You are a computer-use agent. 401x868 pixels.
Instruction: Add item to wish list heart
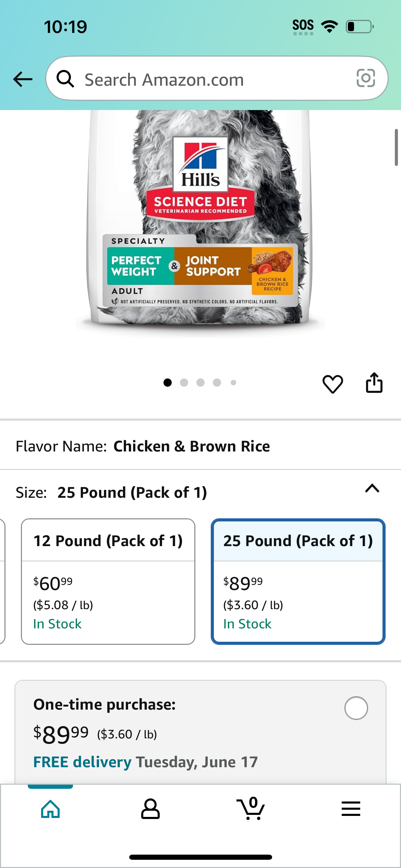click(x=332, y=384)
